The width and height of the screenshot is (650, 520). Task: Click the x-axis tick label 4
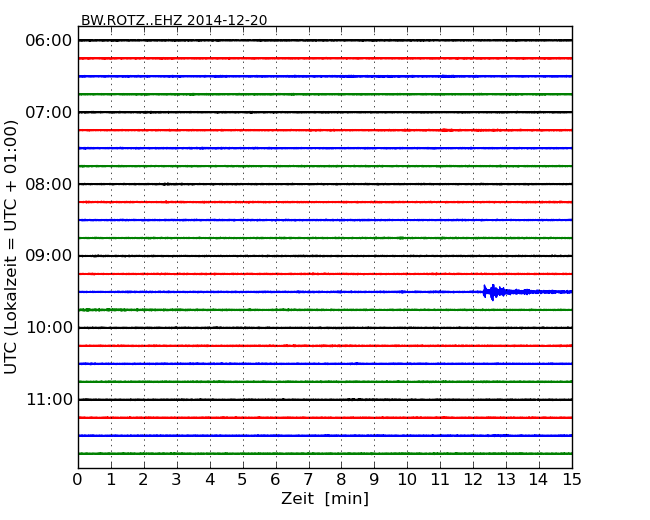(x=210, y=479)
